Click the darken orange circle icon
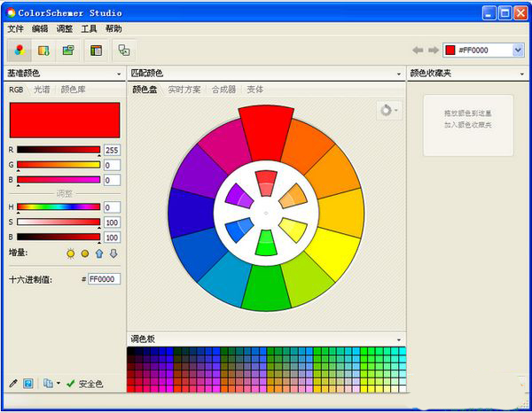This screenshot has width=532, height=413. tap(85, 253)
